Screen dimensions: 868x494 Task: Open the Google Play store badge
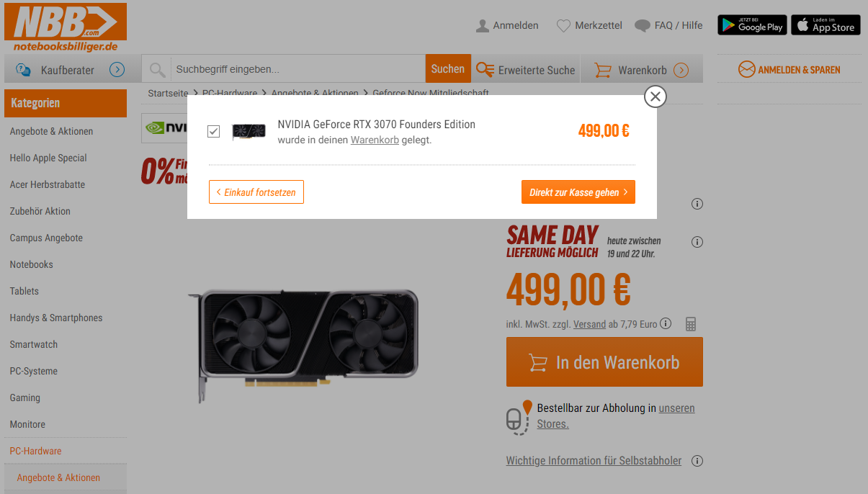tap(752, 24)
